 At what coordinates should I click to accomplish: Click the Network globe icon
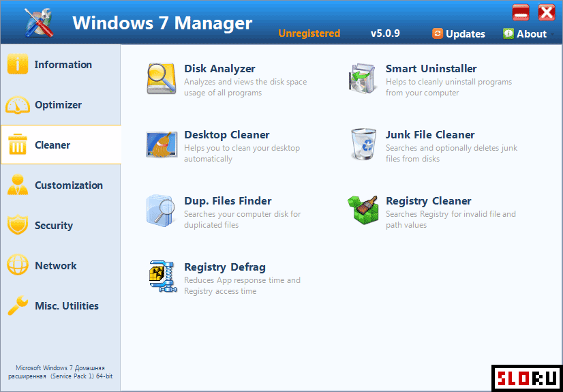(17, 265)
